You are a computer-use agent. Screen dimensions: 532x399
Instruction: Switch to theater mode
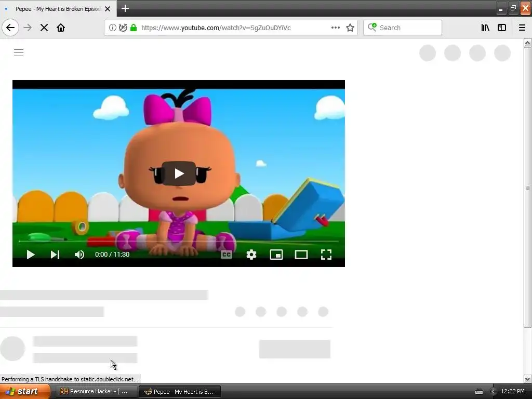pos(301,255)
